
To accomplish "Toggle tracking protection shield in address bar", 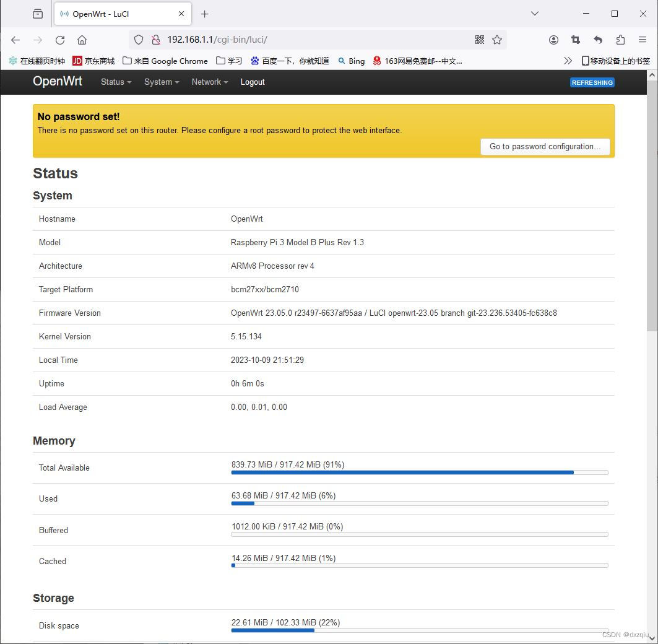I will [x=139, y=39].
